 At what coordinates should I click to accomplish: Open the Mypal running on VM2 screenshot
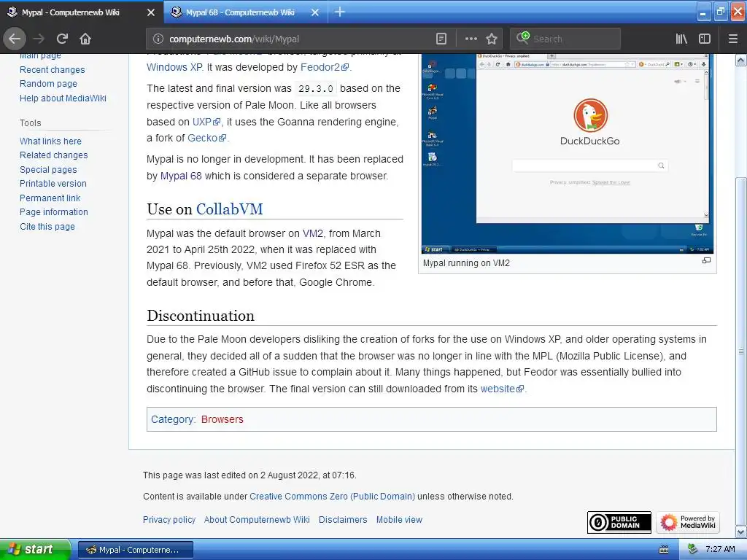(567, 154)
